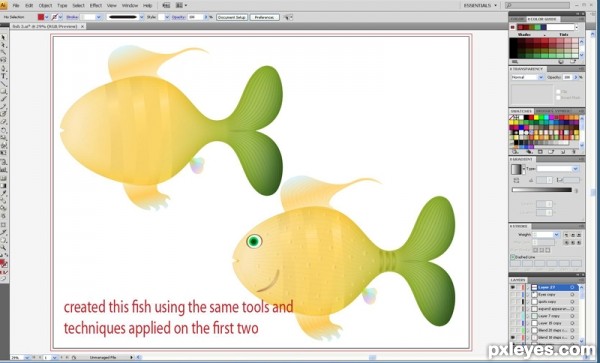
Task: Enable the Dashed Line checkbox
Action: click(x=513, y=257)
